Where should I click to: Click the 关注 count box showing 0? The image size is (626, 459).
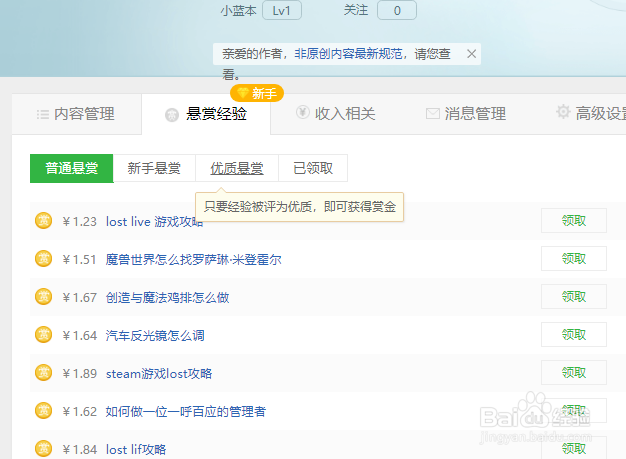pos(397,11)
